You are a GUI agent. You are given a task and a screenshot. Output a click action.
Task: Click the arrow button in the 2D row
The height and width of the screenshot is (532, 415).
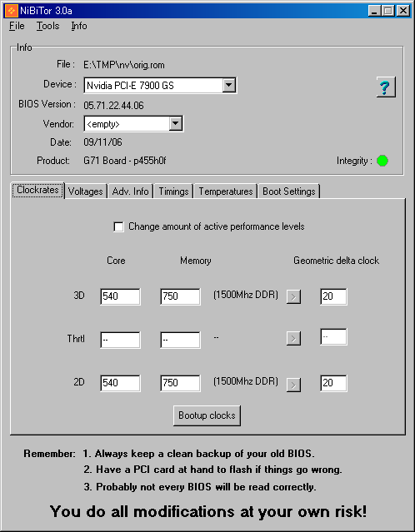pyautogui.click(x=293, y=385)
